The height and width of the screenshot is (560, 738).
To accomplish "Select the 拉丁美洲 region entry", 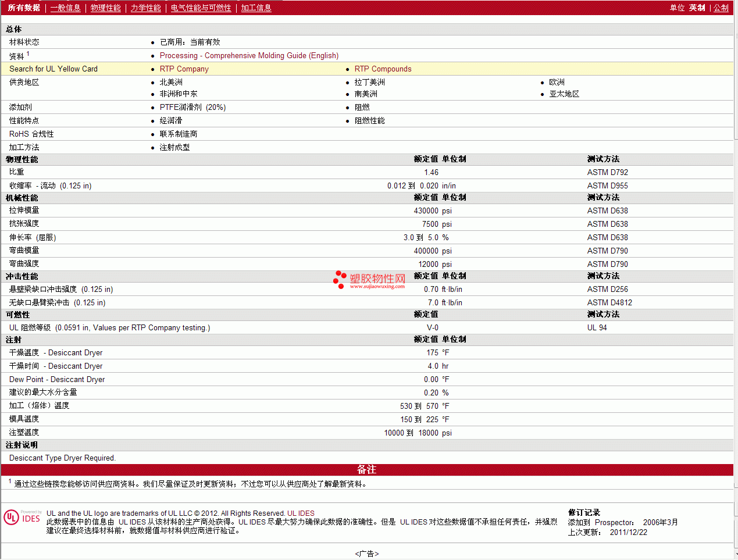I will point(369,82).
